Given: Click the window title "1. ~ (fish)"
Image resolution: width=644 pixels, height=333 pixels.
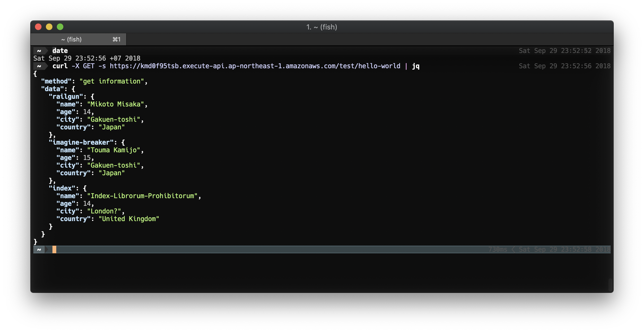Looking at the screenshot, I should pyautogui.click(x=322, y=27).
